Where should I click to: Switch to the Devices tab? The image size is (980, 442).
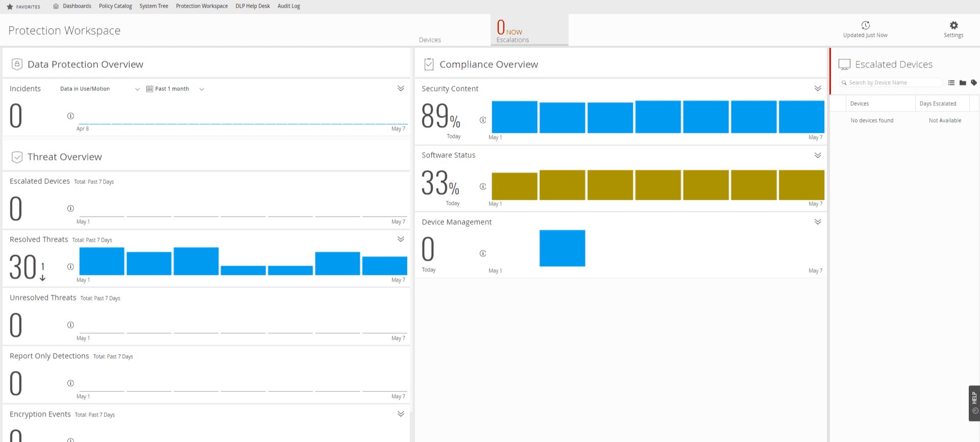point(430,40)
